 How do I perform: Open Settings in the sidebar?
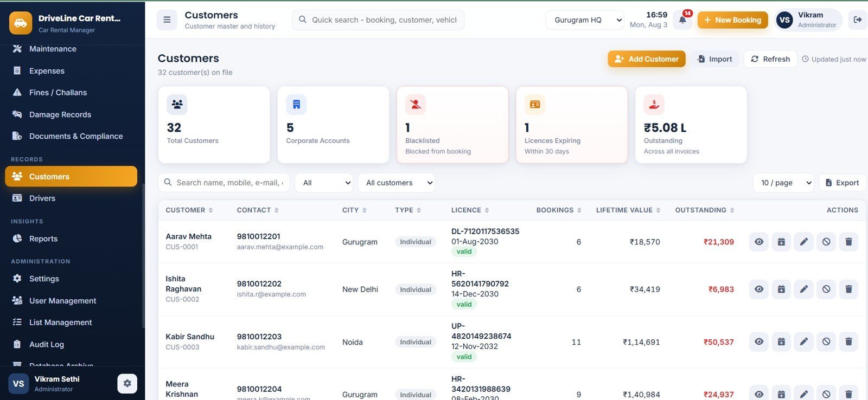[x=71, y=279]
